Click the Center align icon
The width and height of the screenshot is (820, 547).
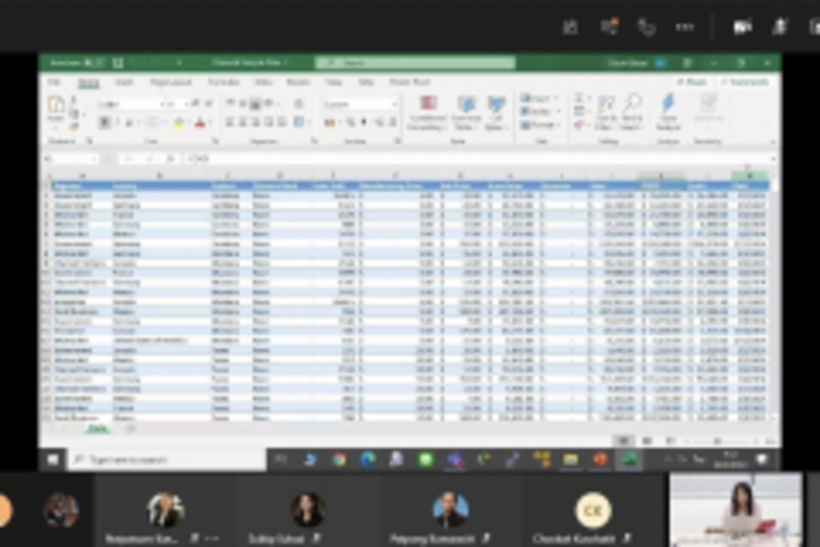tap(243, 122)
